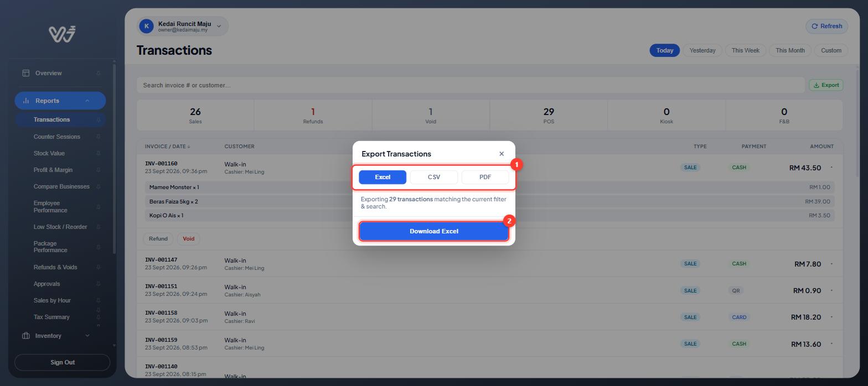Pin the Sales by Hour item

click(x=99, y=300)
